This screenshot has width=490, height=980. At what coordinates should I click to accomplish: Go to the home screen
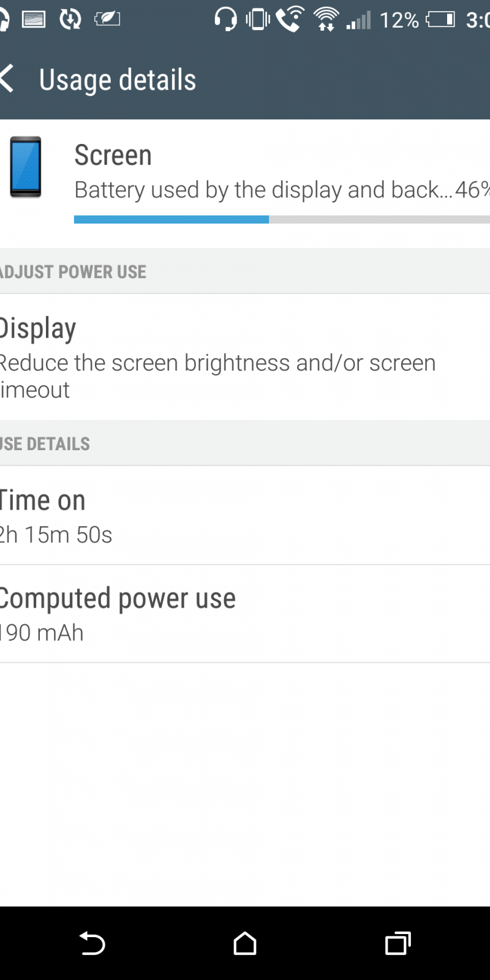point(245,943)
